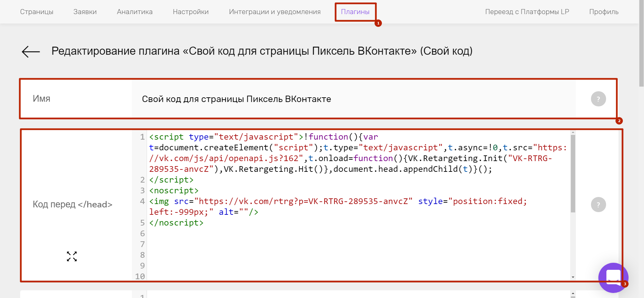
Task: Open Настройки in the top menu
Action: coord(191,12)
